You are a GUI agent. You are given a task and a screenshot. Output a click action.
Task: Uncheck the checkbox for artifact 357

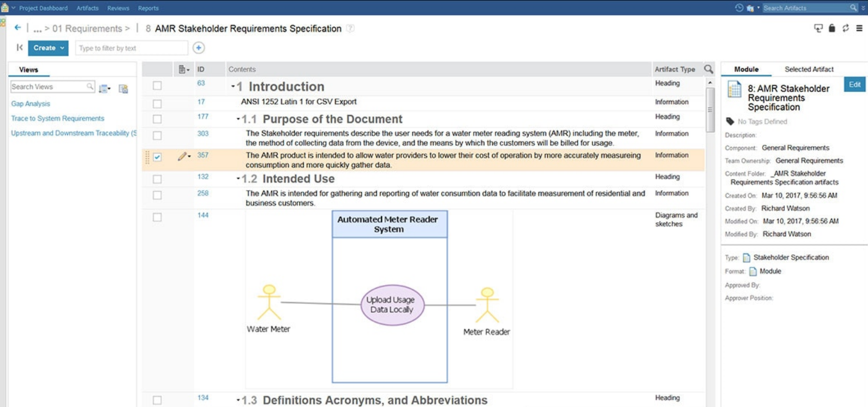point(157,157)
